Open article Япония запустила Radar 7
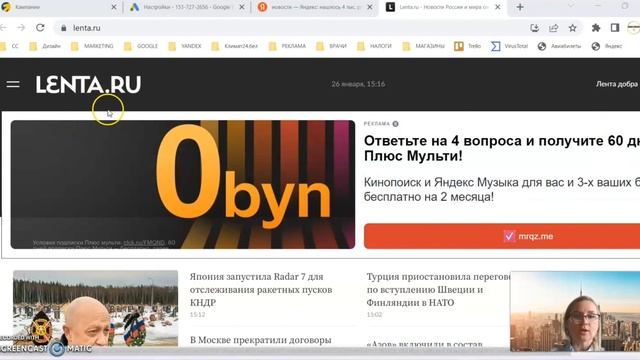The height and width of the screenshot is (360, 640). point(261,289)
